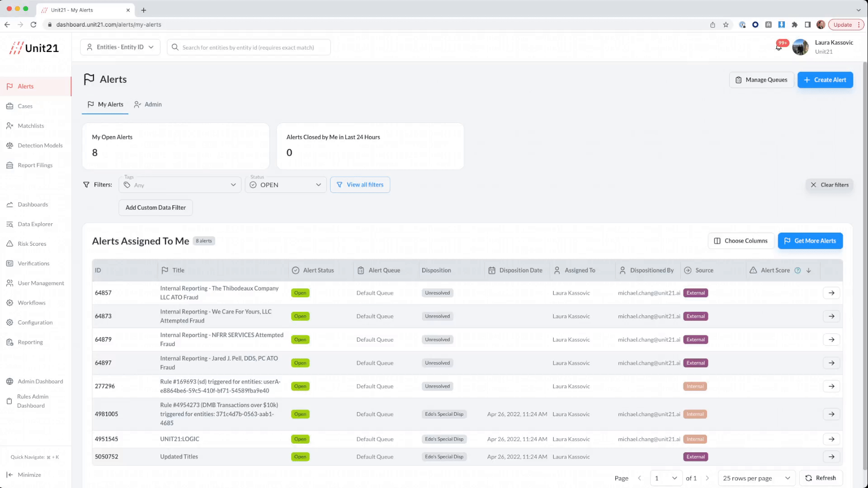
Task: Open alert 277296 with arrow button
Action: (831, 386)
